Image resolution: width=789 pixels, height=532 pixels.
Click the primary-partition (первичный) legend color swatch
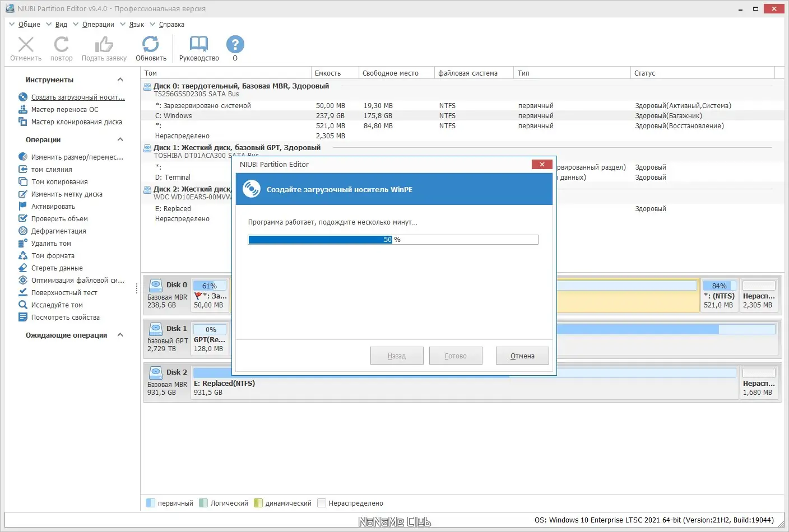[x=150, y=503]
